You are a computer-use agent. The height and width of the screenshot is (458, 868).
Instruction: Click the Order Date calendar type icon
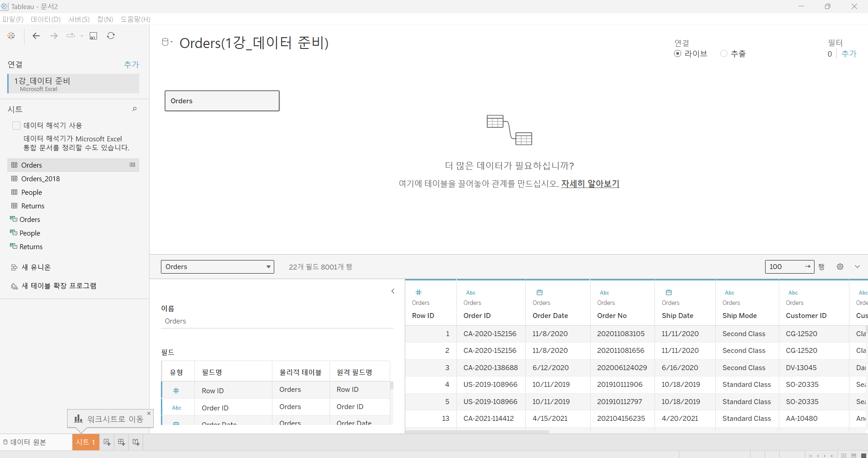click(539, 292)
